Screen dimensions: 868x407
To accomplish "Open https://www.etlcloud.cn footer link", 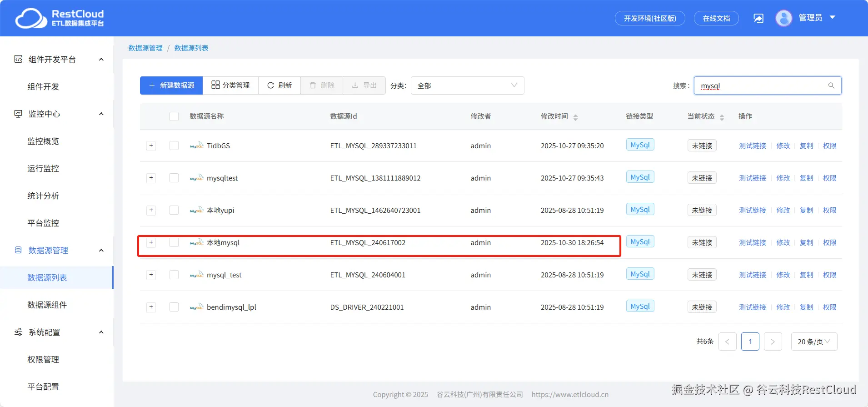I will 570,394.
